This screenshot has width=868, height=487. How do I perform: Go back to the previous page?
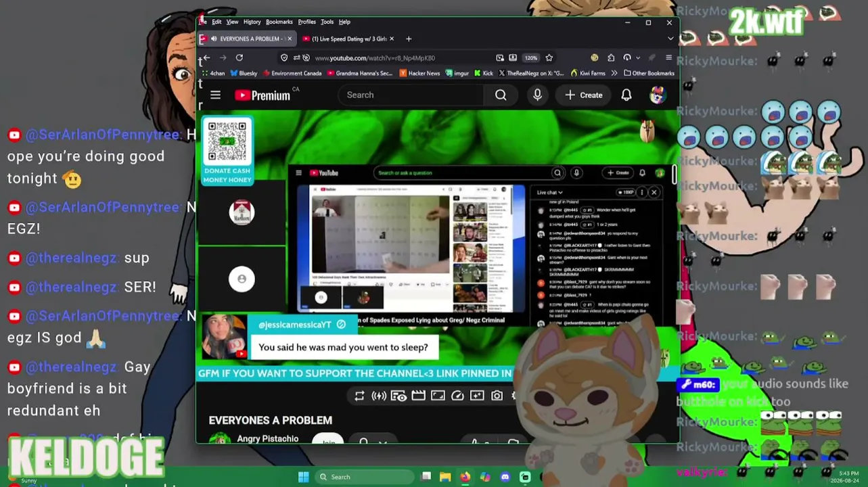[206, 58]
